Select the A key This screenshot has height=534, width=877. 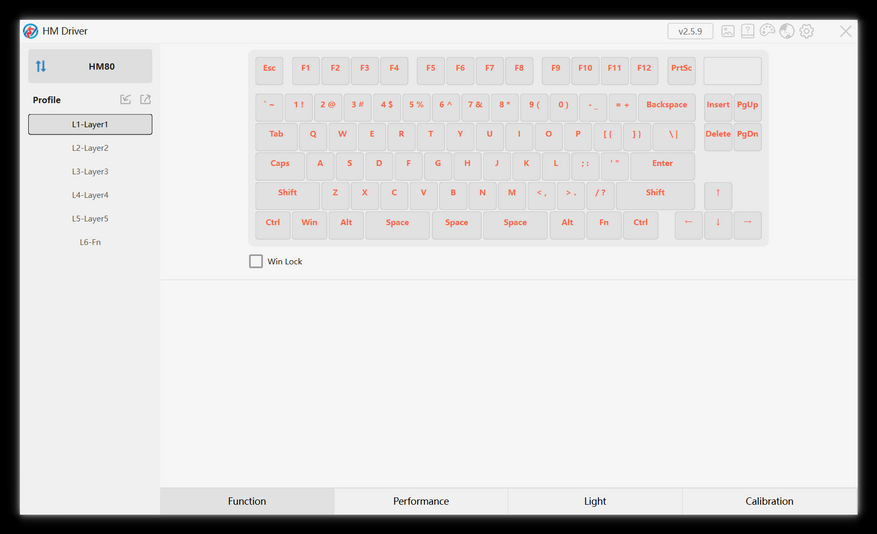[x=320, y=166]
